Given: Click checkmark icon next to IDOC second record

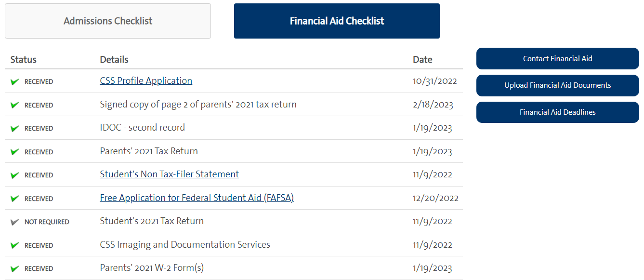Looking at the screenshot, I should 15,129.
